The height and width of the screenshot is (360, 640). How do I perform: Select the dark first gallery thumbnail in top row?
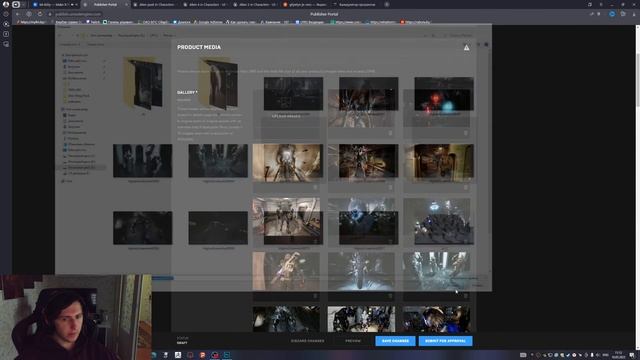tap(293, 94)
